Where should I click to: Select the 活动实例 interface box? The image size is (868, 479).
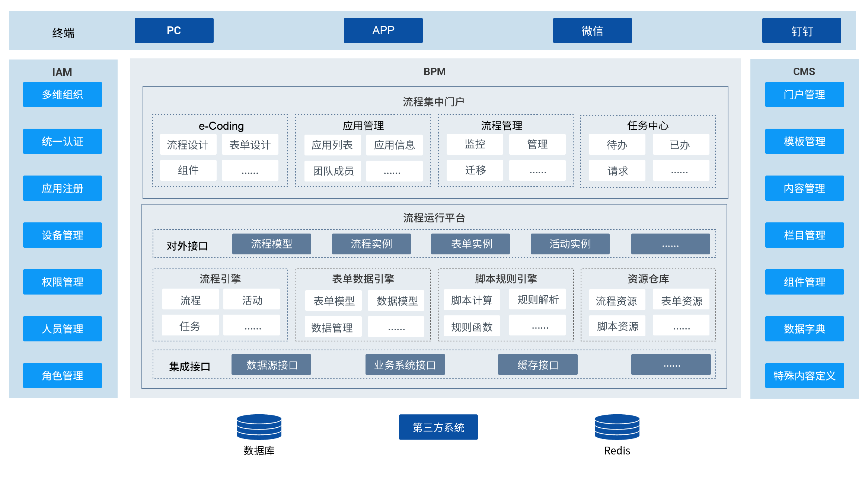click(x=570, y=244)
